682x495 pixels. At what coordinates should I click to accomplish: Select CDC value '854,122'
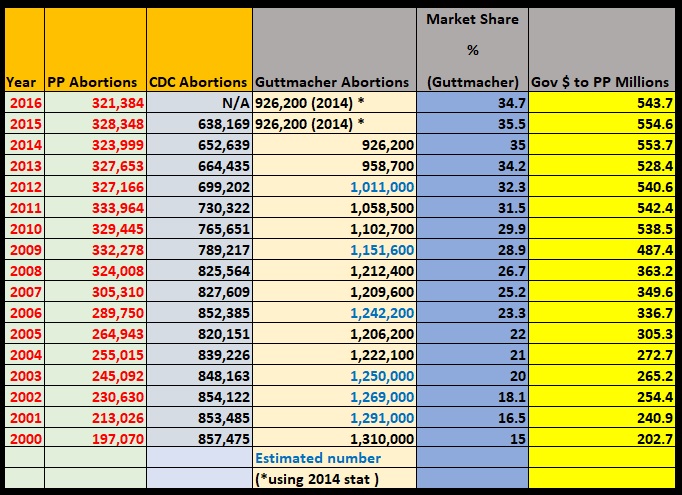pyautogui.click(x=224, y=397)
